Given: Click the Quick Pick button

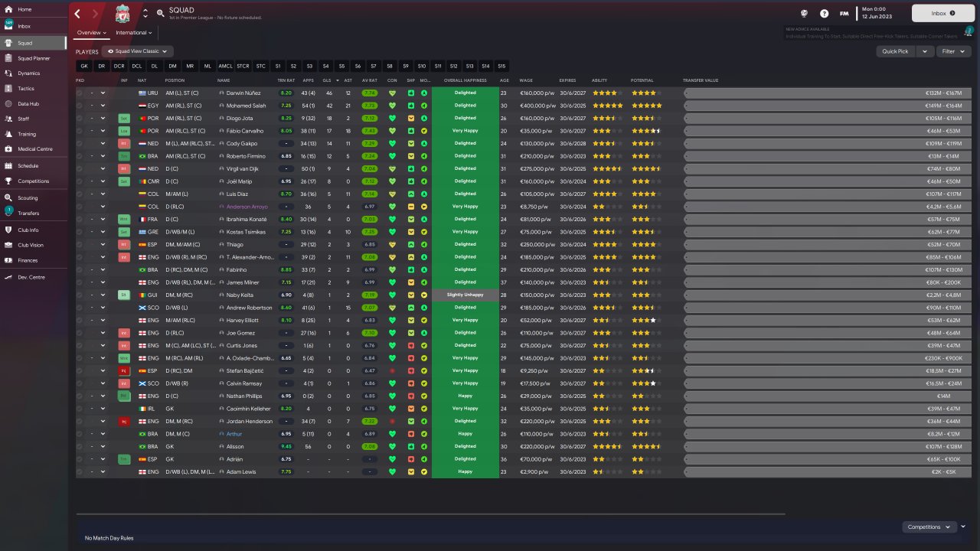Looking at the screenshot, I should coord(895,51).
